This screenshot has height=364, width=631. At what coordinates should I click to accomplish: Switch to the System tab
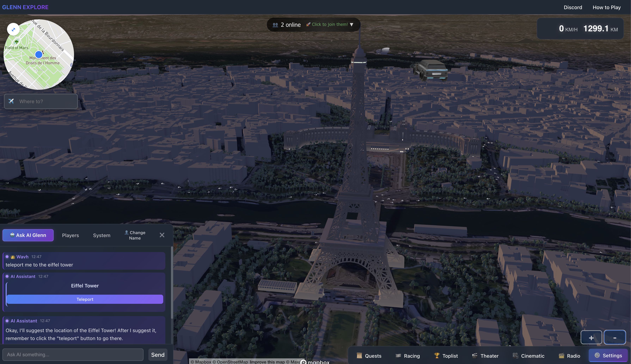click(102, 235)
